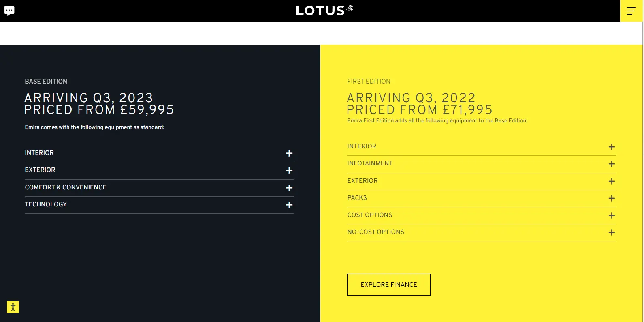
Task: Expand the Packs section
Action: 612,198
